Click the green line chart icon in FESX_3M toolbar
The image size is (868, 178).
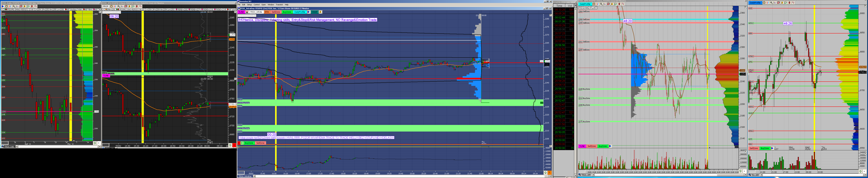pos(133,6)
